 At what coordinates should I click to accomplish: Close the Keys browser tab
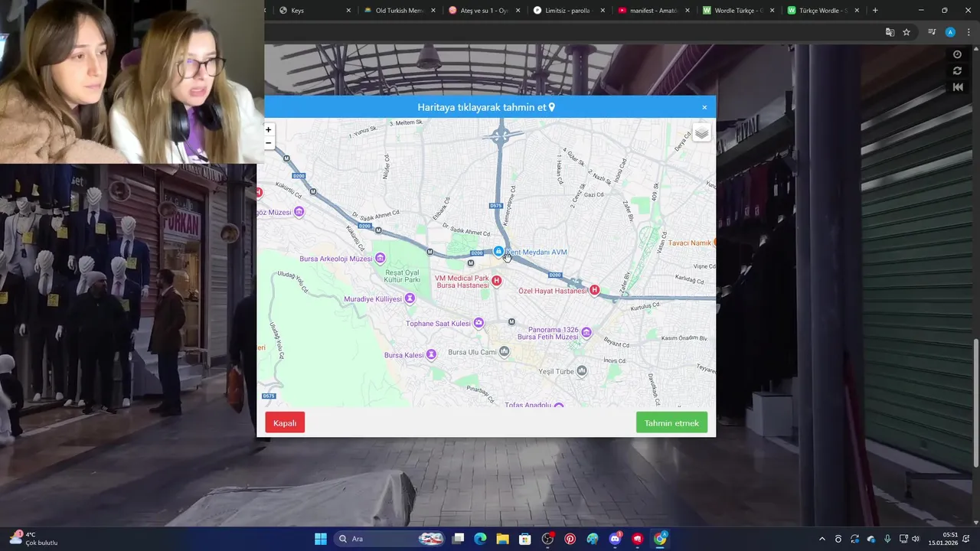(348, 11)
